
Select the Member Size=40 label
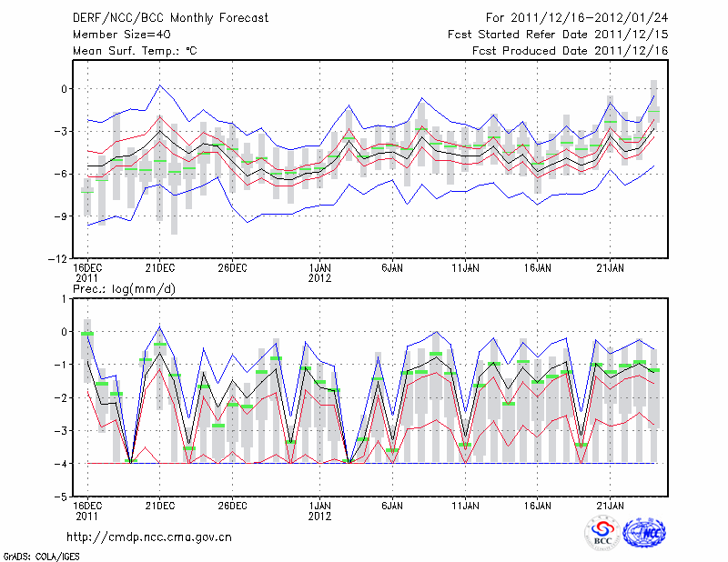click(115, 35)
